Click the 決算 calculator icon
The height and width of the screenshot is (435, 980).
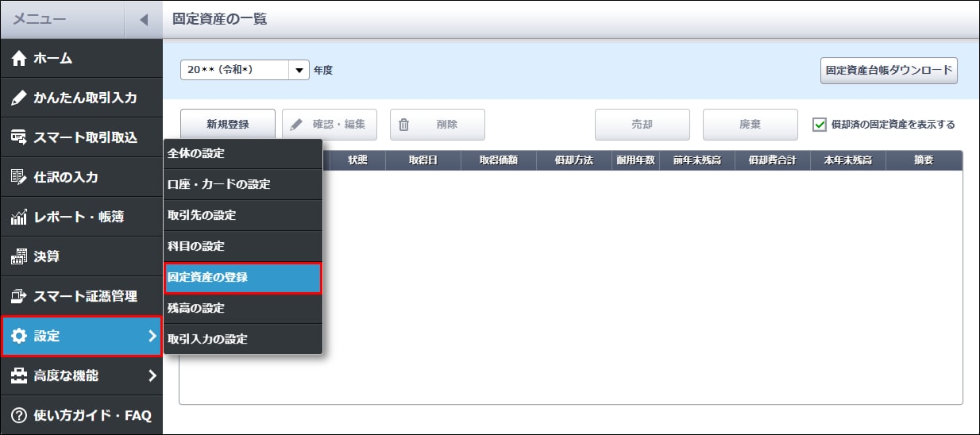coord(19,257)
